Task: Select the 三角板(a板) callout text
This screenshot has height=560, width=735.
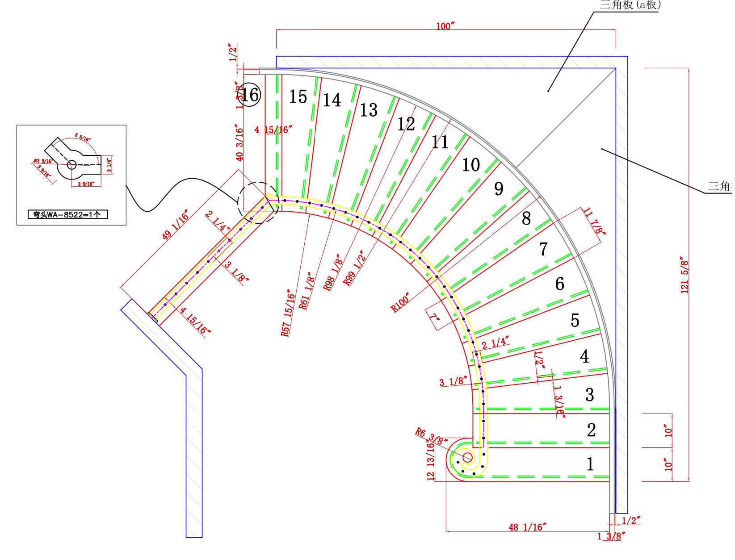Action: click(630, 5)
